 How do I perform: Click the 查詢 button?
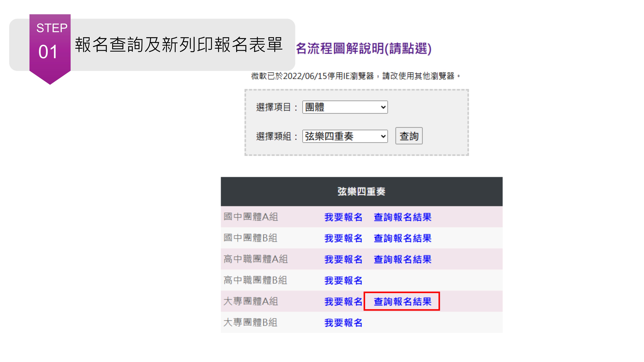[x=409, y=136]
